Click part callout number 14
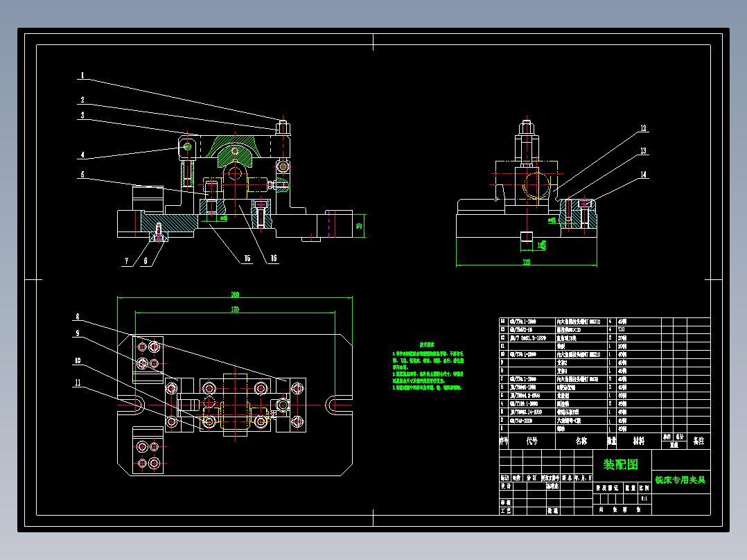This screenshot has height=560, width=747. (643, 175)
